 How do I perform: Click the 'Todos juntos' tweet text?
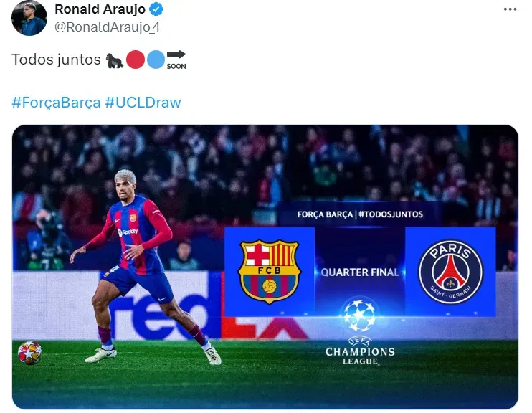pyautogui.click(x=57, y=60)
